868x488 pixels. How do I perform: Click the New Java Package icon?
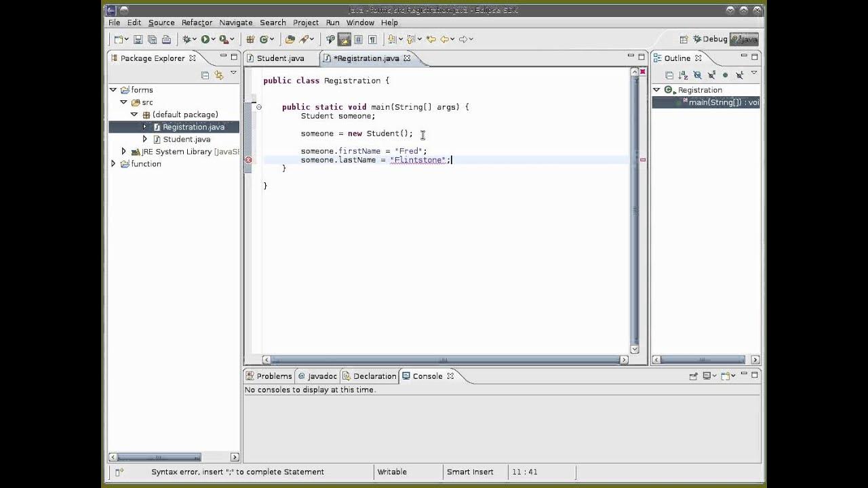point(250,39)
